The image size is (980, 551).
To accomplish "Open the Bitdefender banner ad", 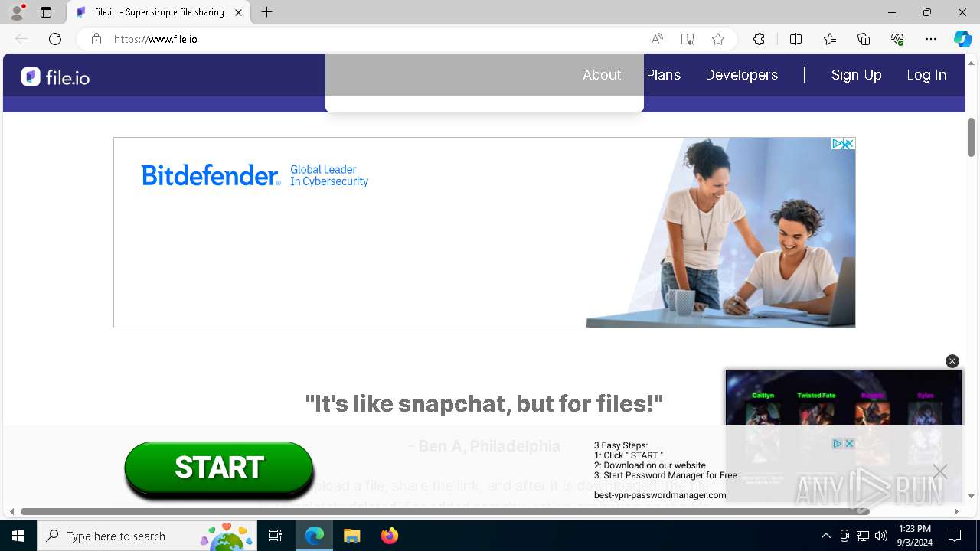I will click(484, 233).
